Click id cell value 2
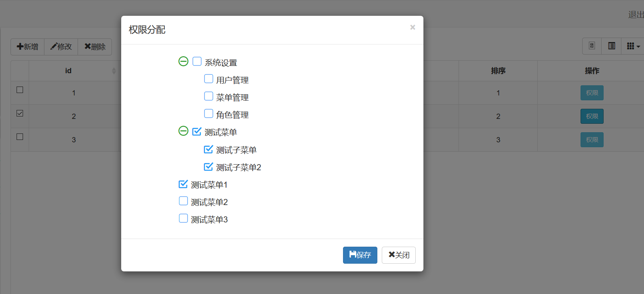Image resolution: width=644 pixels, height=294 pixels. 74,116
